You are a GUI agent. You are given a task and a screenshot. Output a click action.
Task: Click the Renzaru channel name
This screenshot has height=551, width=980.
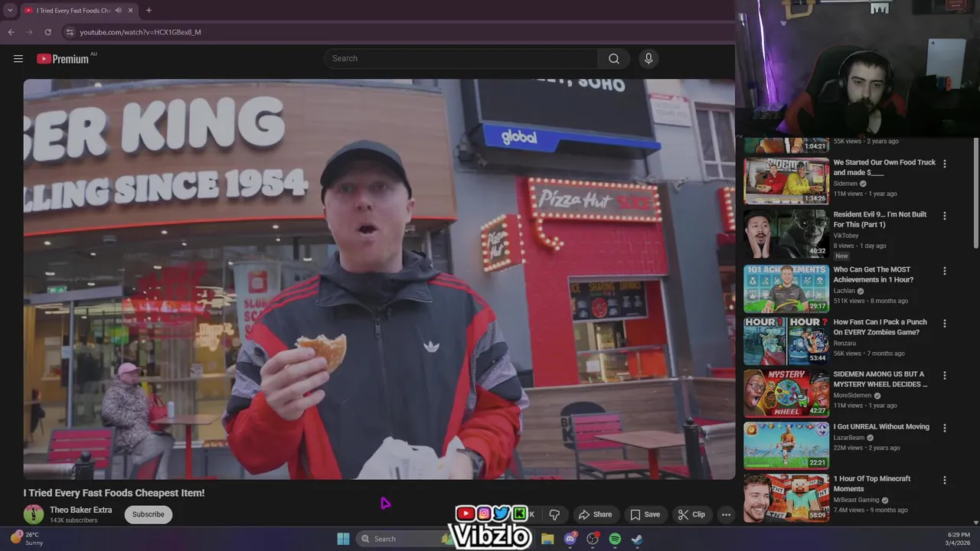[845, 344]
